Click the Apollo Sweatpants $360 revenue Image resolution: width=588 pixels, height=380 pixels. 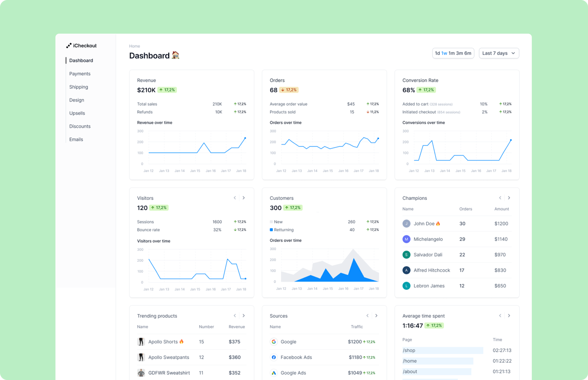pyautogui.click(x=234, y=357)
